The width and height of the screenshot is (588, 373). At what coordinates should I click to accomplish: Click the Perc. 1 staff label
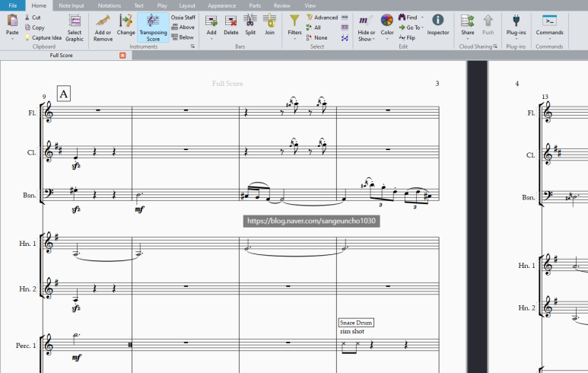pyautogui.click(x=26, y=346)
